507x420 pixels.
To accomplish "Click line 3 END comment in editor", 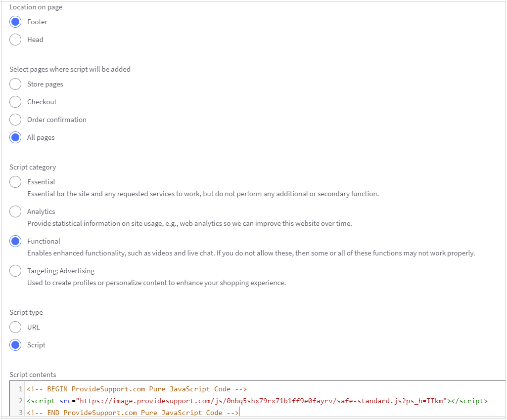I will (x=133, y=413).
